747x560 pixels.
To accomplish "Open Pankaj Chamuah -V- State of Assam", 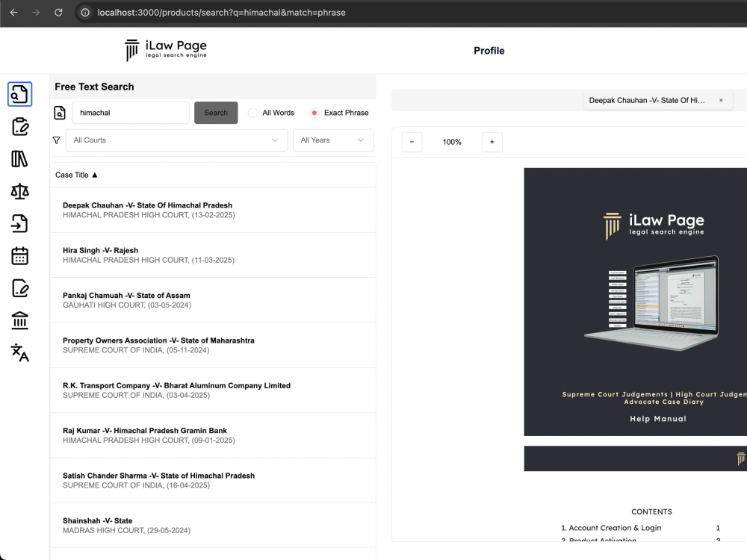I will (x=212, y=300).
